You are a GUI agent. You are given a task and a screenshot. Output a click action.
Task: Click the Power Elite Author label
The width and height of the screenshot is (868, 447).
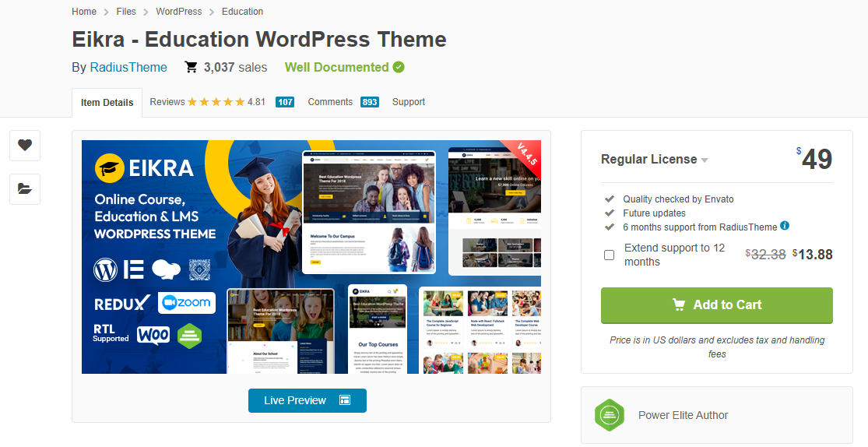pyautogui.click(x=683, y=415)
